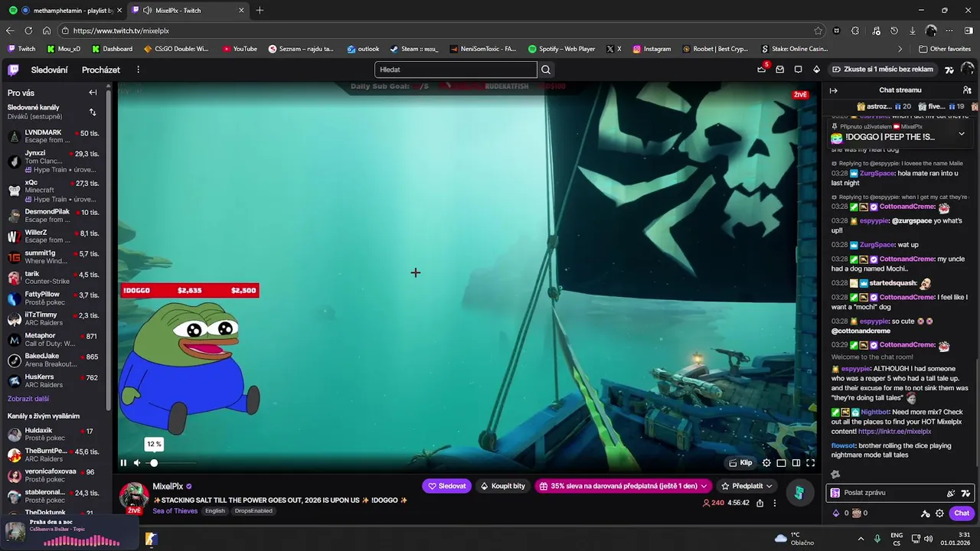Open Other favorites folder

[x=945, y=49]
